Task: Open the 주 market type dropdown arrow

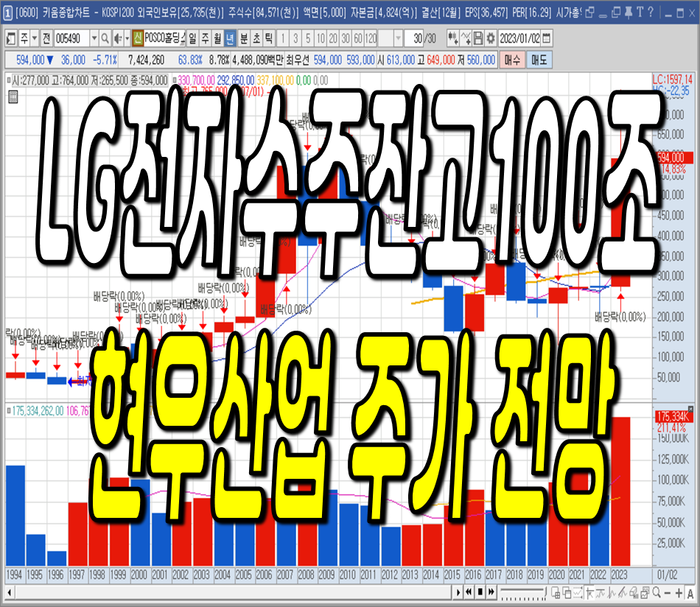Action: click(x=35, y=39)
